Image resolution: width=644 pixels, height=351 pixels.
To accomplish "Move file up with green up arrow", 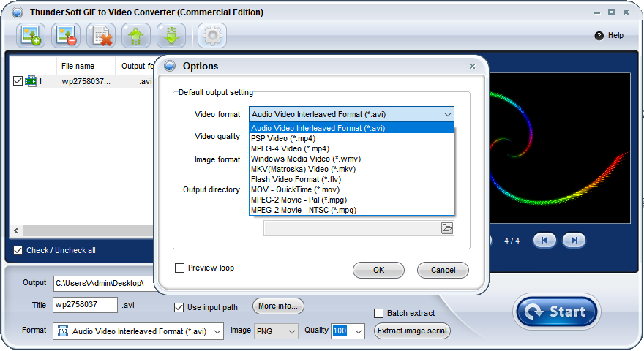I will point(136,35).
